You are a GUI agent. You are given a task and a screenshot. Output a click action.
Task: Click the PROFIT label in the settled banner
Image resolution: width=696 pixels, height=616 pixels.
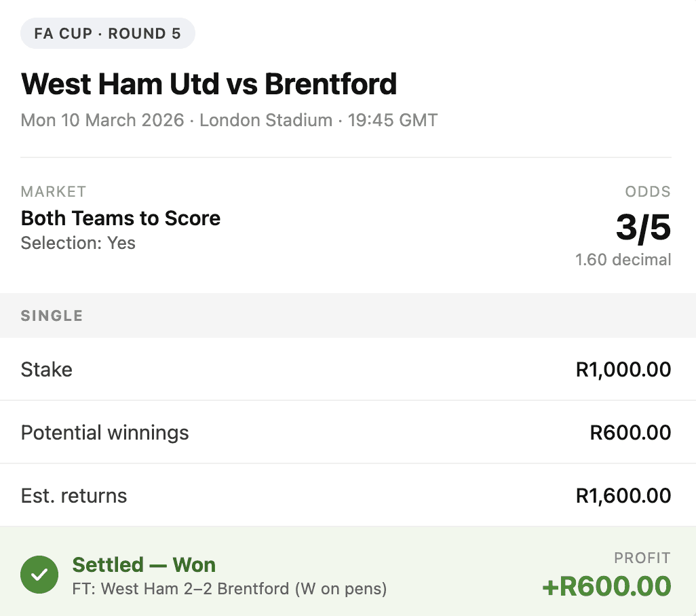pos(642,558)
